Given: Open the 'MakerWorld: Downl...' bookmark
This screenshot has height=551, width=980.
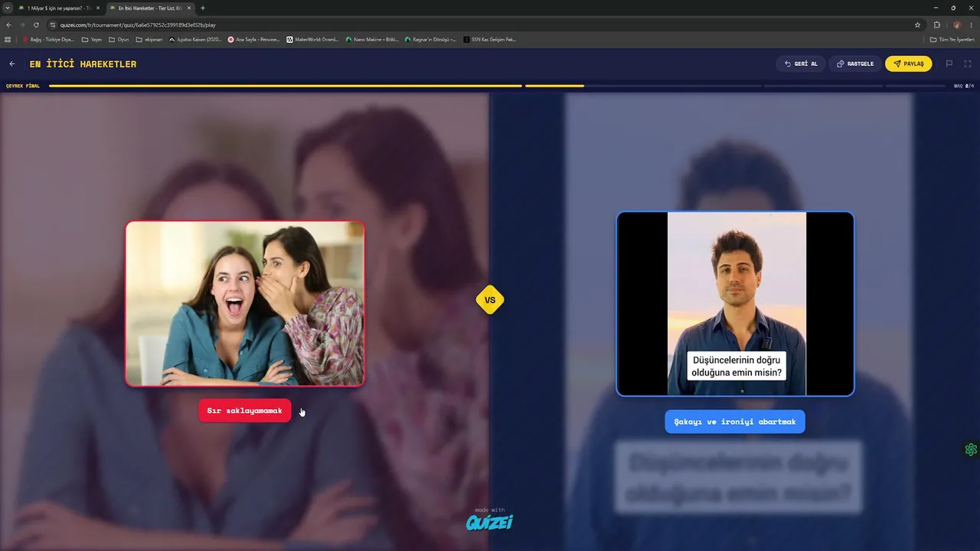Looking at the screenshot, I should click(x=312, y=39).
